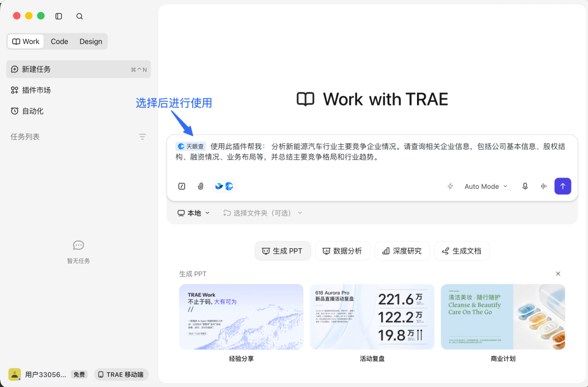Click the 商业计划 caption

[503, 359]
